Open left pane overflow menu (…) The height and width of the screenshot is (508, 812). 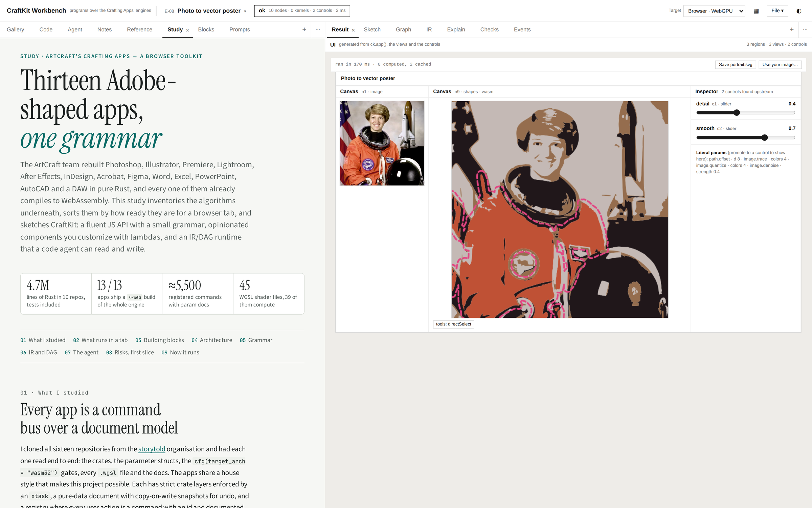click(x=318, y=29)
